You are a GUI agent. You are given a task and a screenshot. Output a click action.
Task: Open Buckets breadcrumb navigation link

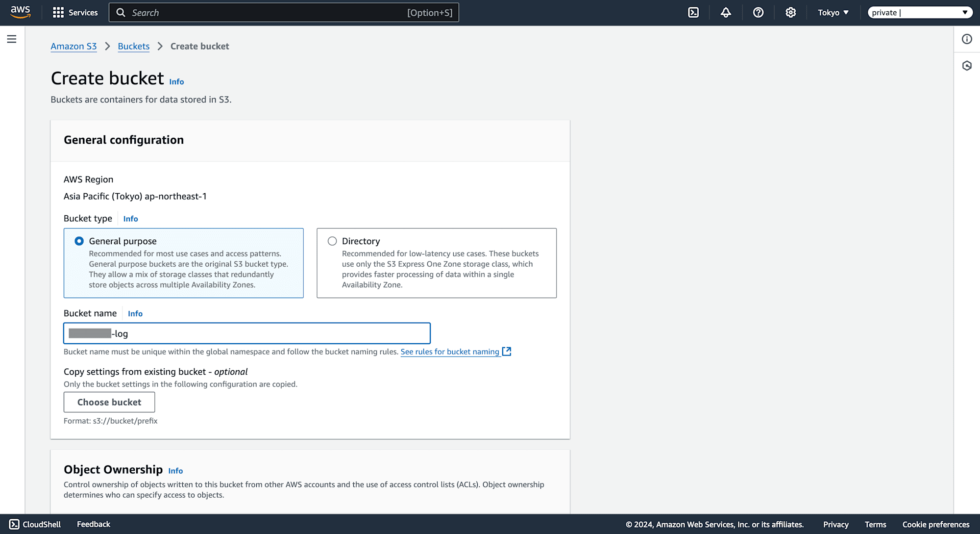[x=133, y=46]
